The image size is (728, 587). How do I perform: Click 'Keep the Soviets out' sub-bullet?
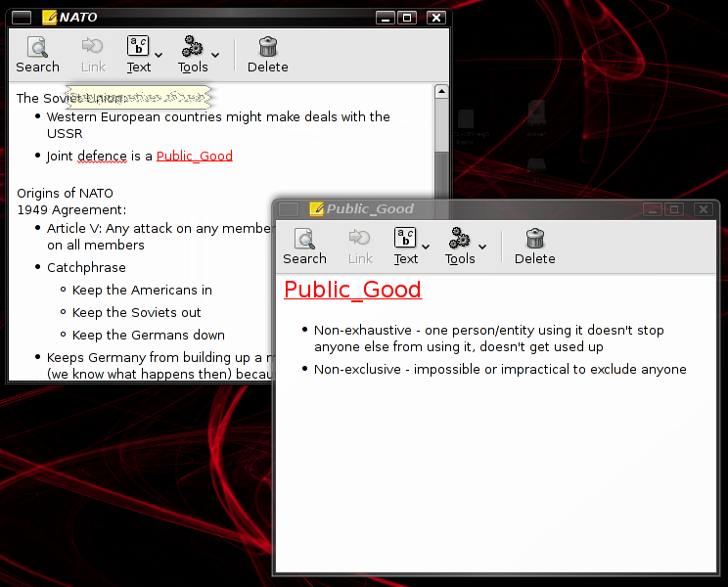137,313
